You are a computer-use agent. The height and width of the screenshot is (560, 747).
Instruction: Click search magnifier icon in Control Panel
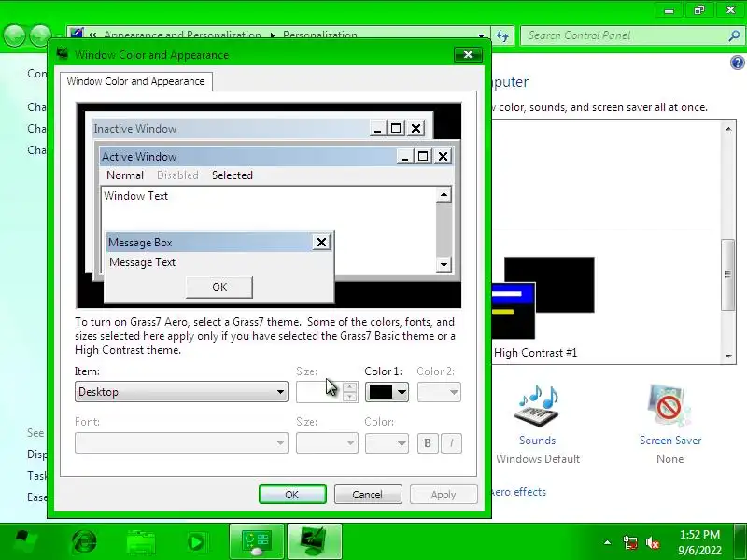(734, 35)
